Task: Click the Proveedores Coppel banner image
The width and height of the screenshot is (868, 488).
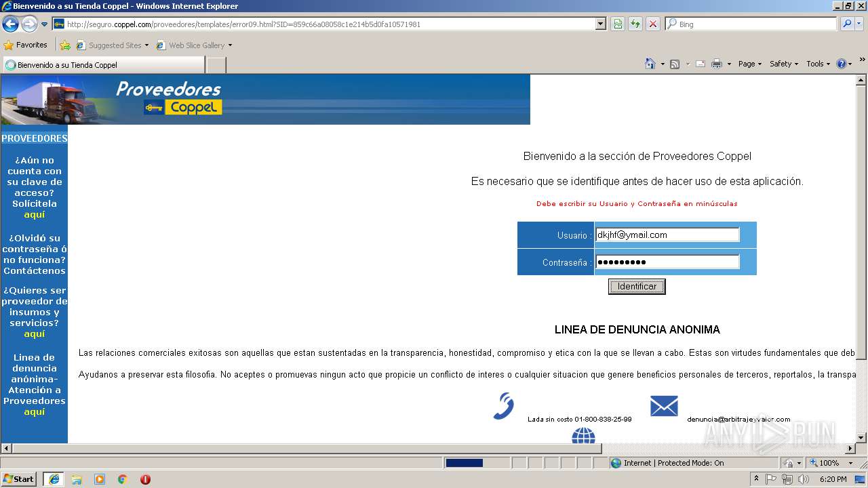Action: 265,99
